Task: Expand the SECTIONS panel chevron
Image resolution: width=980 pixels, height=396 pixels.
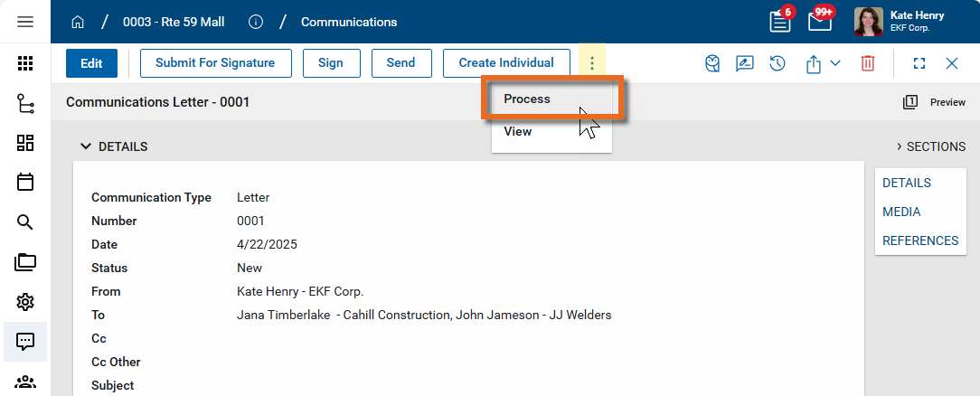Action: click(900, 146)
